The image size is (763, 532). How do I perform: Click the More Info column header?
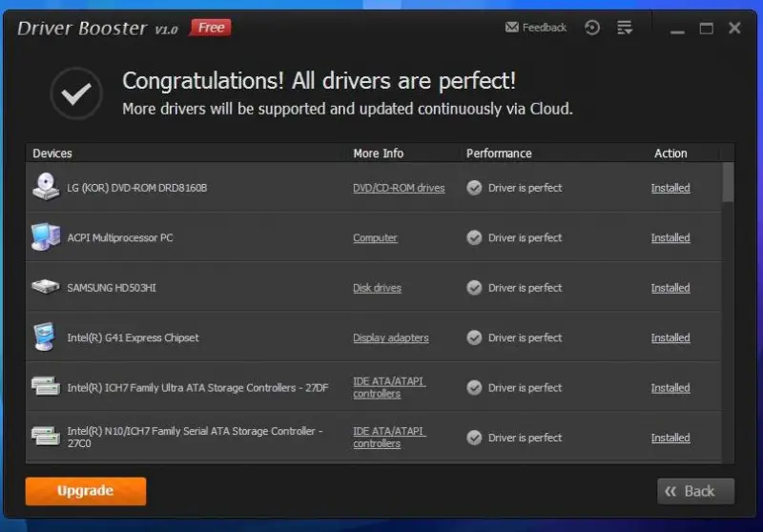(x=378, y=153)
